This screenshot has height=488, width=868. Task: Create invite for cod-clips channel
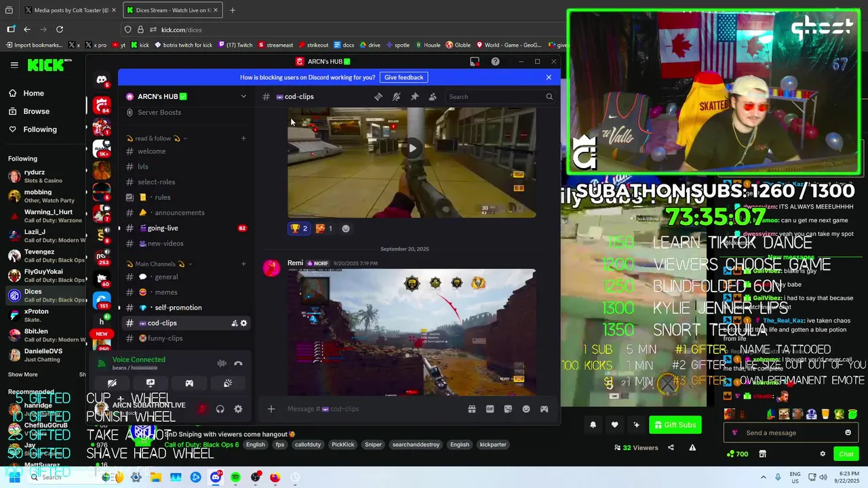234,323
